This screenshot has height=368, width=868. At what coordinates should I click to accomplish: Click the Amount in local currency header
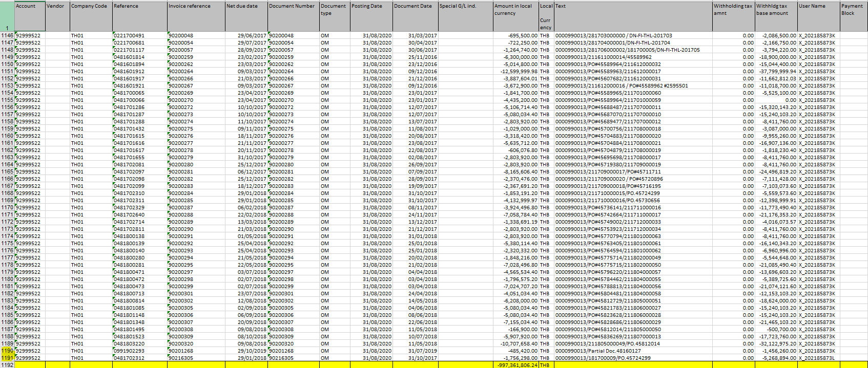point(515,16)
